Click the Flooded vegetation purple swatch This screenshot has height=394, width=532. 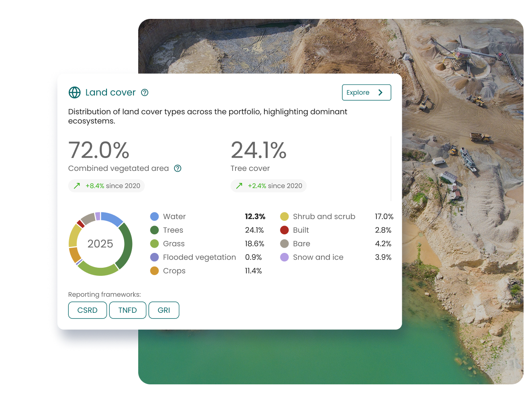[x=154, y=257]
